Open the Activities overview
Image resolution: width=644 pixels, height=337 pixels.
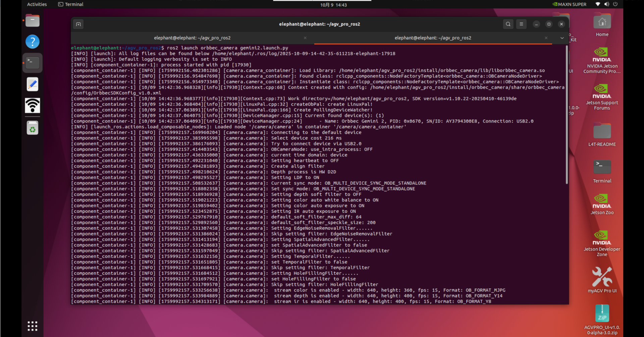click(x=37, y=4)
